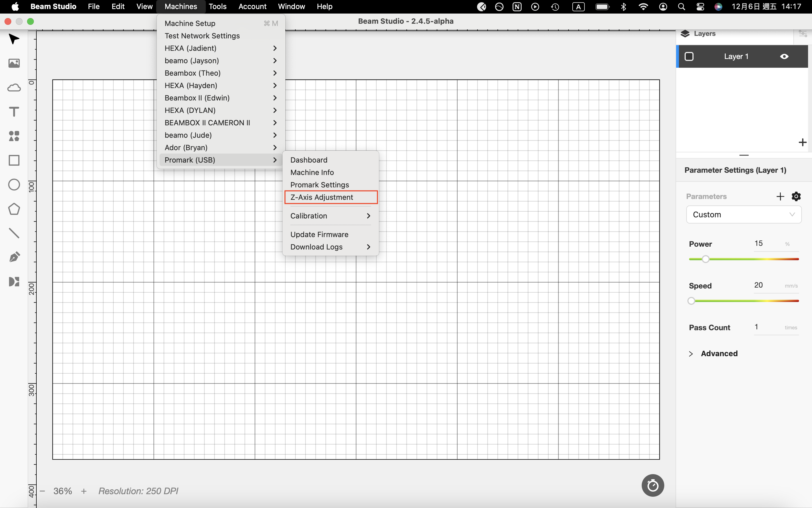Image resolution: width=812 pixels, height=508 pixels.
Task: Open the cloud tool in left toolbar
Action: (14, 88)
